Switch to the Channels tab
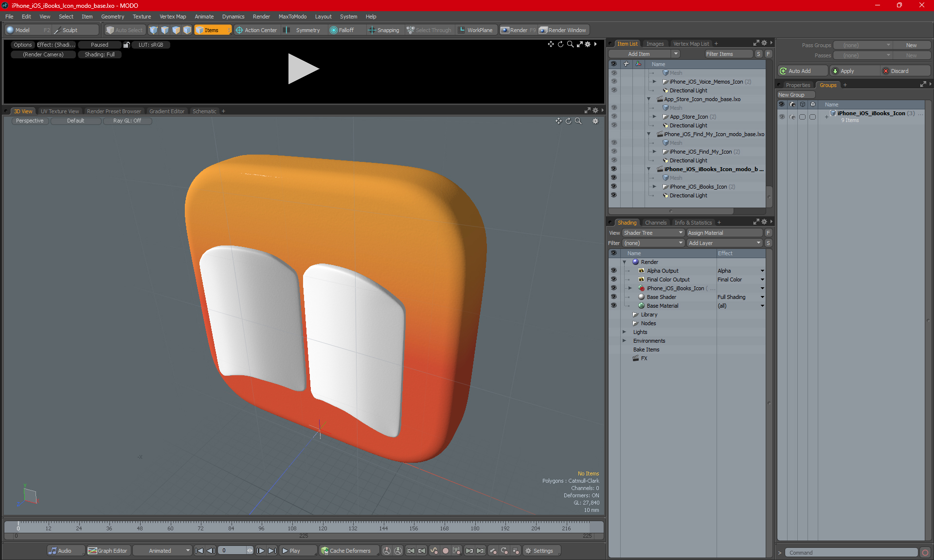Viewport: 934px width, 560px height. tap(656, 223)
